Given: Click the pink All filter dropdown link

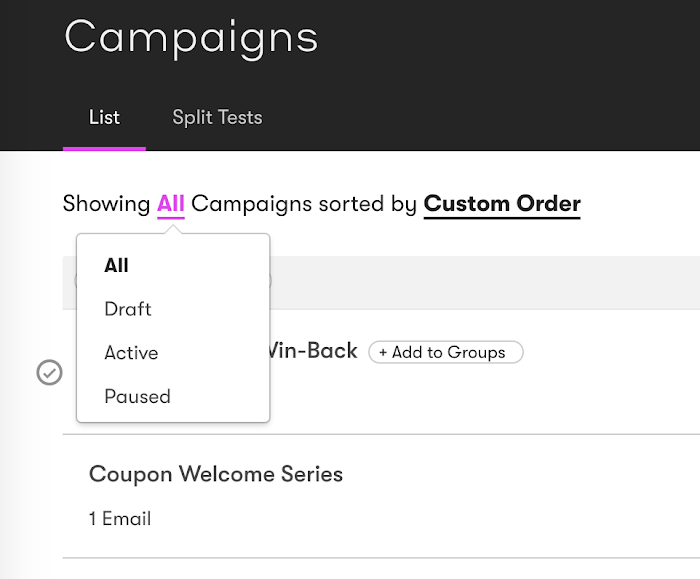Looking at the screenshot, I should 171,204.
